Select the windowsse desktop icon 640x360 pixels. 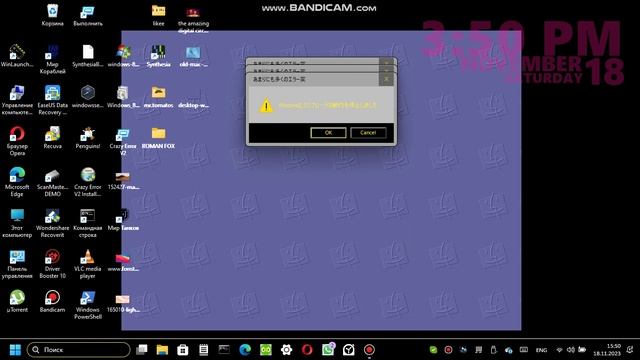click(88, 97)
